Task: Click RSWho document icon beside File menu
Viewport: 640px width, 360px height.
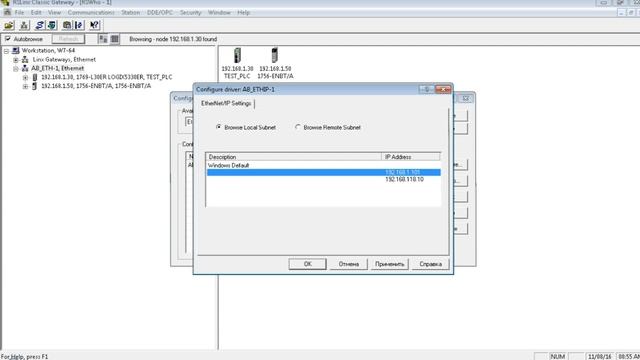Action: click(x=7, y=13)
